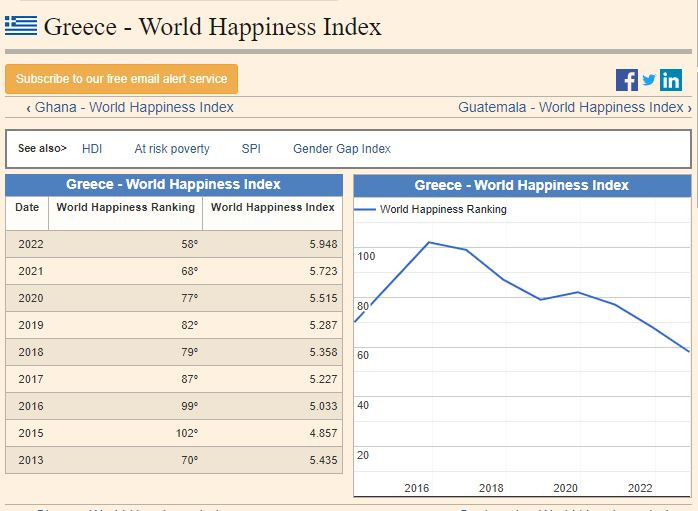Open the HDI link
Screen dimensions: 698x511
pos(92,149)
